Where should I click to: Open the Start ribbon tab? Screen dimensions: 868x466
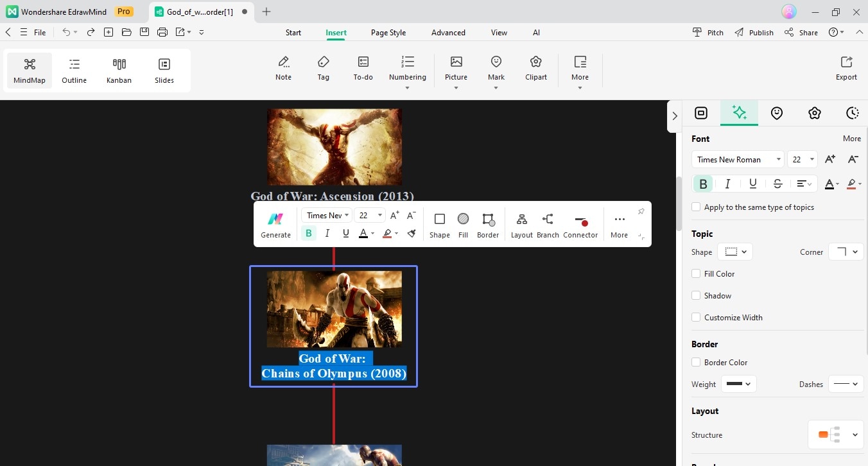[293, 33]
